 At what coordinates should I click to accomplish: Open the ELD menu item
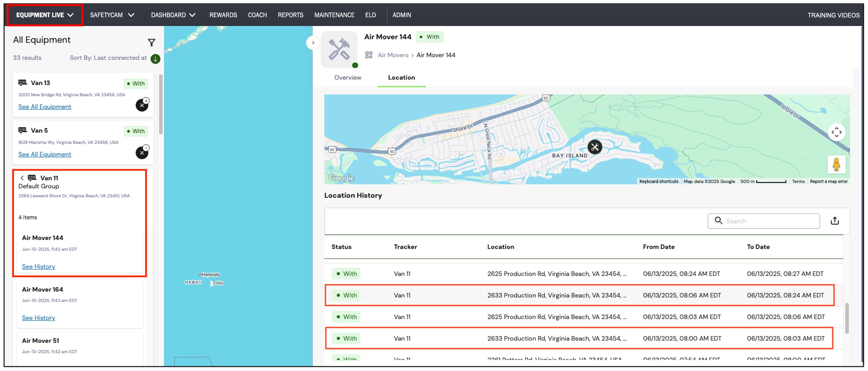click(371, 15)
